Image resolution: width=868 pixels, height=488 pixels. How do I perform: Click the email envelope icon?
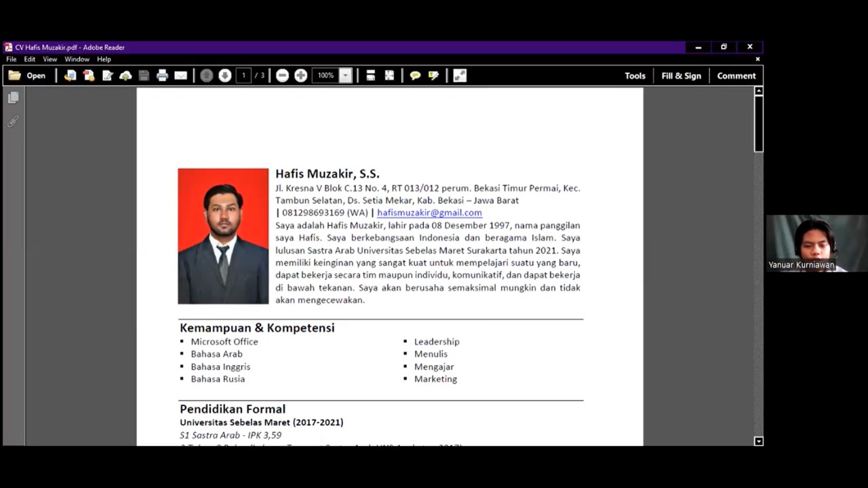pos(180,76)
